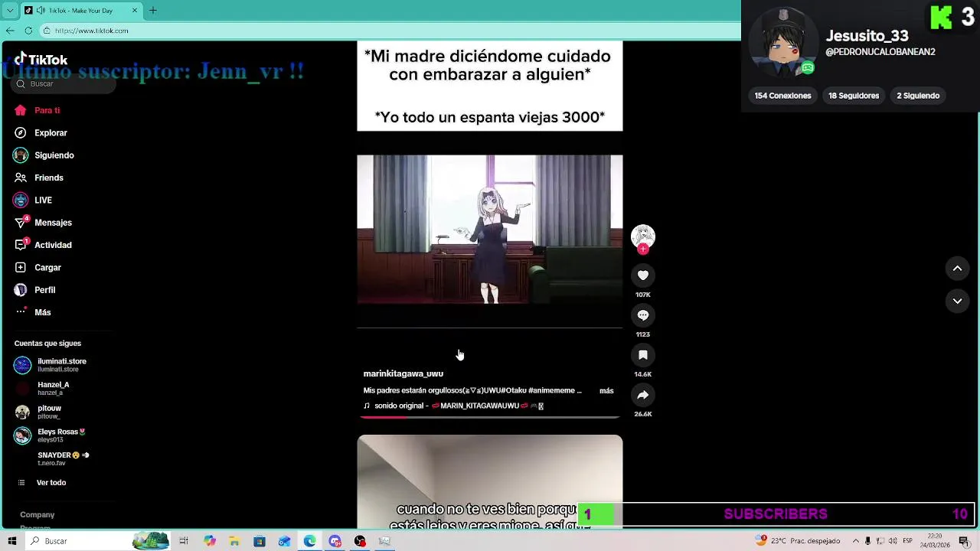The height and width of the screenshot is (551, 980).
Task: Open the Company footer link
Action: click(x=37, y=515)
